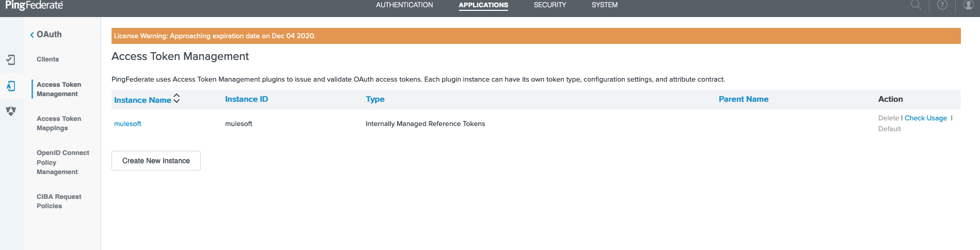Open the System top menu tab

(604, 5)
